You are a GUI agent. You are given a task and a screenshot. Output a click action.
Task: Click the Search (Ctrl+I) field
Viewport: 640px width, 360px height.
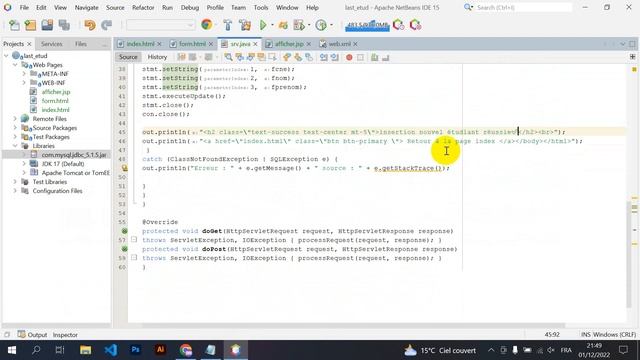(x=523, y=7)
